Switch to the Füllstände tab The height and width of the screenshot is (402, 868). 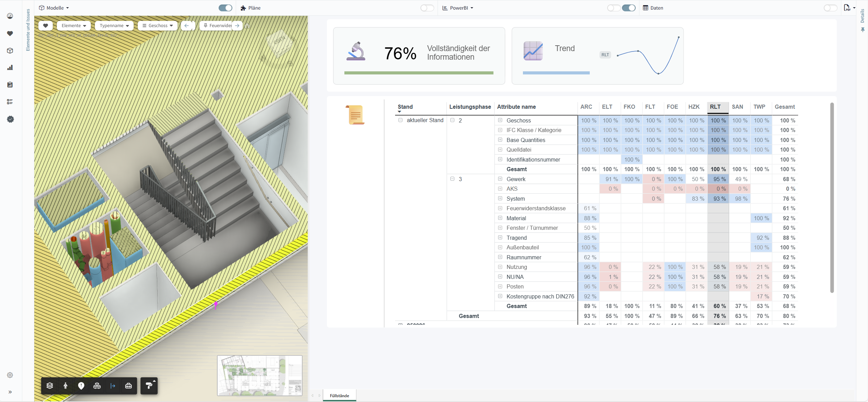pos(339,395)
